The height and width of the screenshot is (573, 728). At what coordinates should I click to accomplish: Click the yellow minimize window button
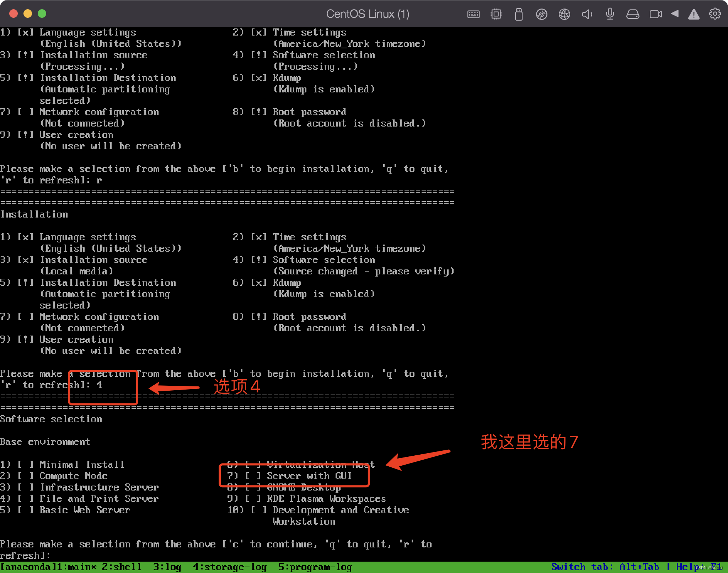[x=28, y=14]
